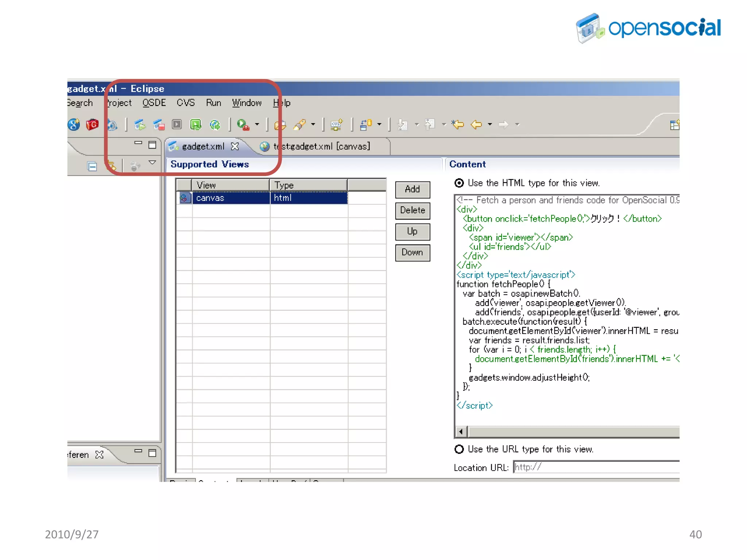
Task: Click the Open Perspective icon at toolbar right
Action: point(674,125)
